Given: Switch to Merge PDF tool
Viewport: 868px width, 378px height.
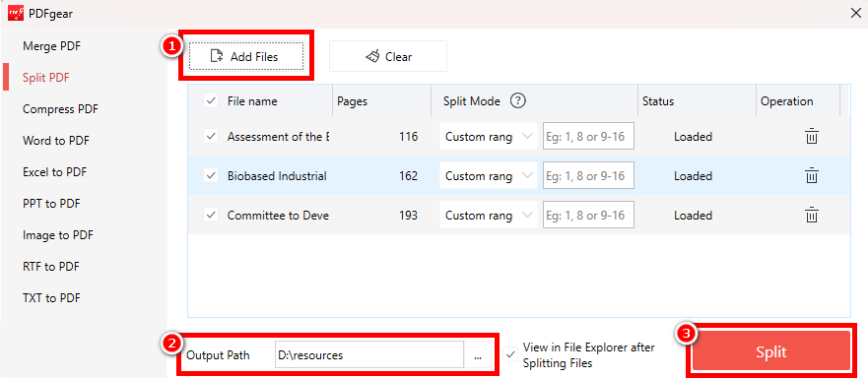Looking at the screenshot, I should click(x=51, y=46).
